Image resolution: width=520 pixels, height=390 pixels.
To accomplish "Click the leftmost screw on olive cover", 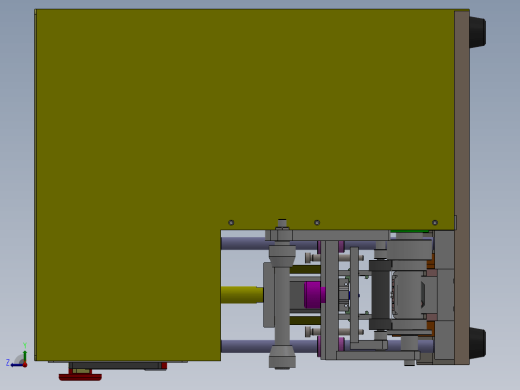I will (x=231, y=222).
